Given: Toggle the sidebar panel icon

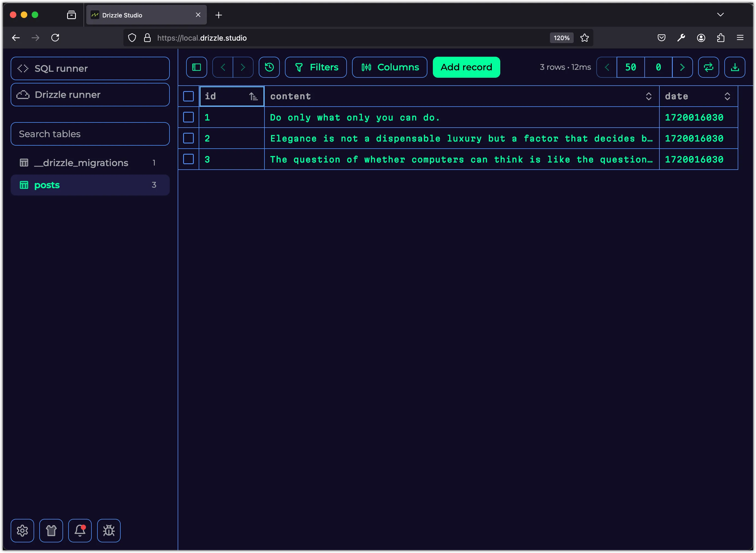Looking at the screenshot, I should coord(196,67).
